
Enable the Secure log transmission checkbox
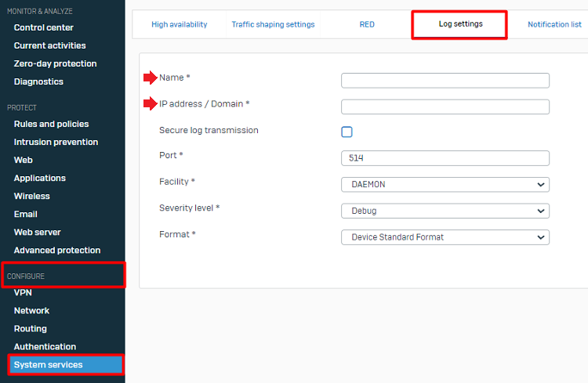(x=347, y=132)
